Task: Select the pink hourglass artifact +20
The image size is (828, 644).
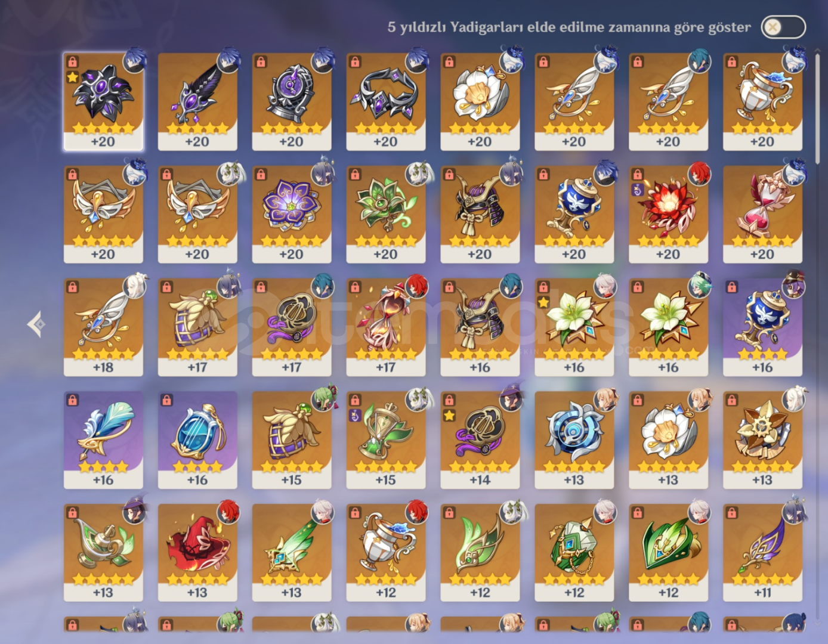Action: pyautogui.click(x=762, y=214)
